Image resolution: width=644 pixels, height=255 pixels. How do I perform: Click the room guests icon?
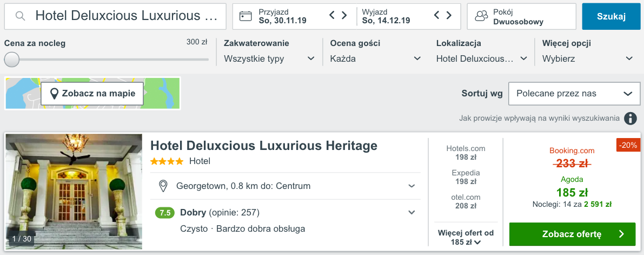pyautogui.click(x=481, y=16)
